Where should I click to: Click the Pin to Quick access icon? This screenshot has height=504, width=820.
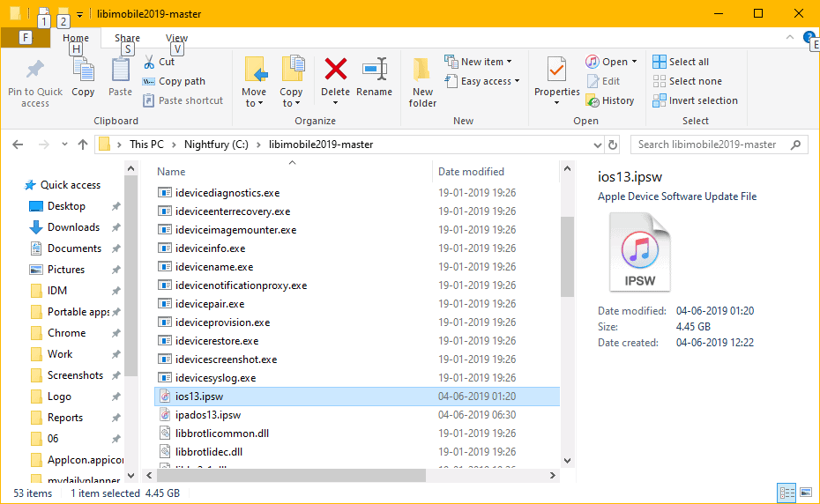tap(35, 70)
